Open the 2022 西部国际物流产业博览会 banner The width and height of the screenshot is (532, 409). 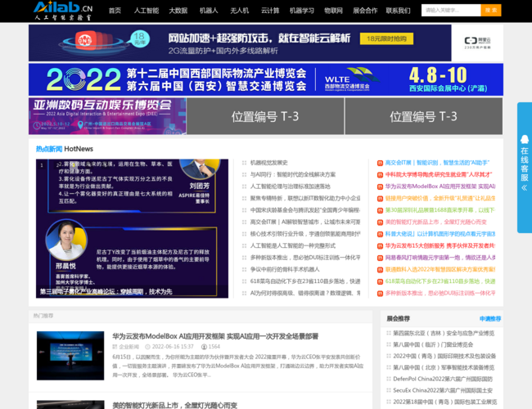[x=266, y=79]
